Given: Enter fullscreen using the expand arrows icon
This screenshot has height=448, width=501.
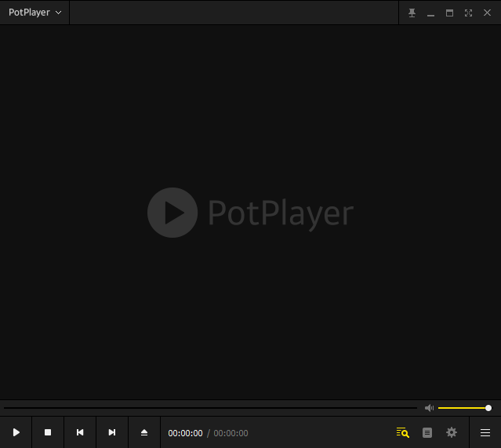Looking at the screenshot, I should point(468,13).
